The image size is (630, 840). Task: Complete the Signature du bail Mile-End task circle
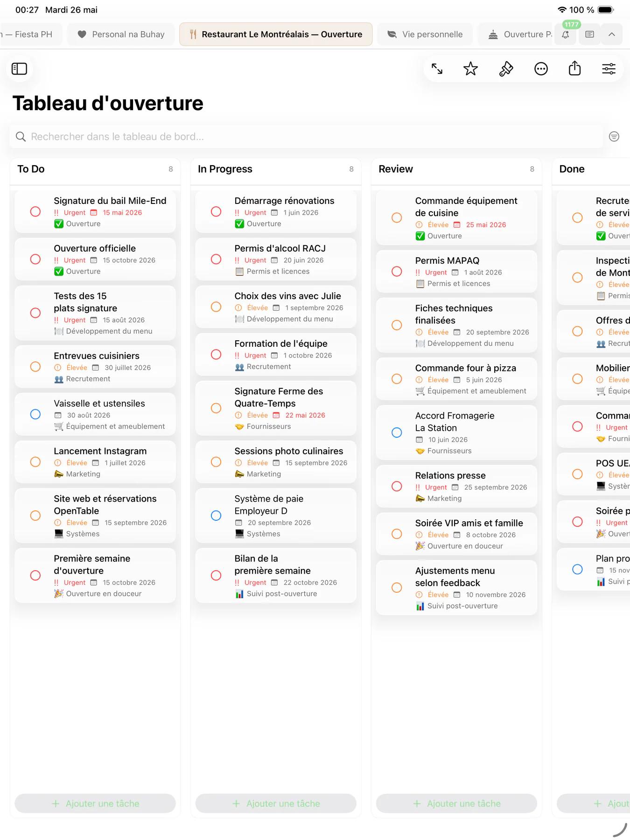click(x=35, y=211)
